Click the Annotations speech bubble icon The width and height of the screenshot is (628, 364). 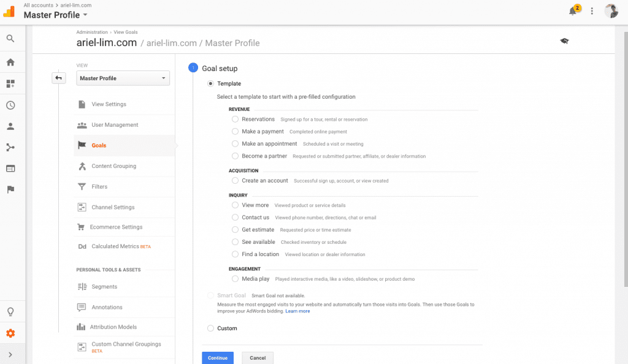[82, 307]
